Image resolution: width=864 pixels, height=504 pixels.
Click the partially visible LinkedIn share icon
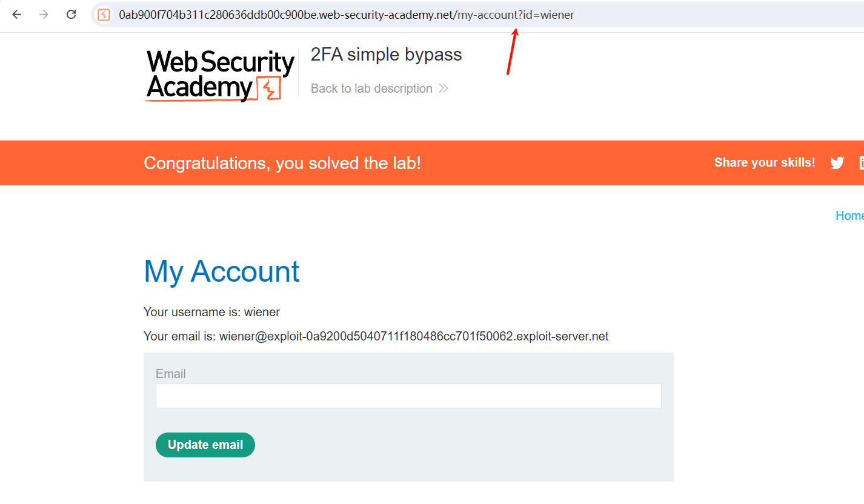[x=861, y=162]
